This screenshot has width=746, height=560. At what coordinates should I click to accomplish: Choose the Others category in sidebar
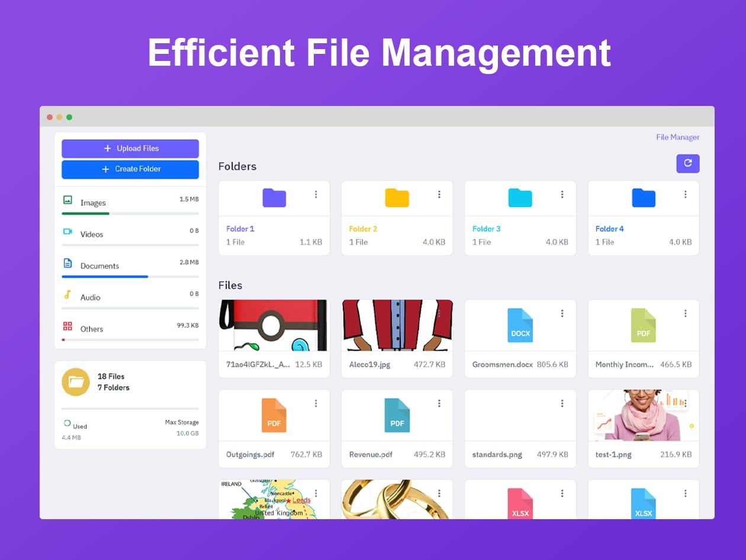(x=92, y=329)
